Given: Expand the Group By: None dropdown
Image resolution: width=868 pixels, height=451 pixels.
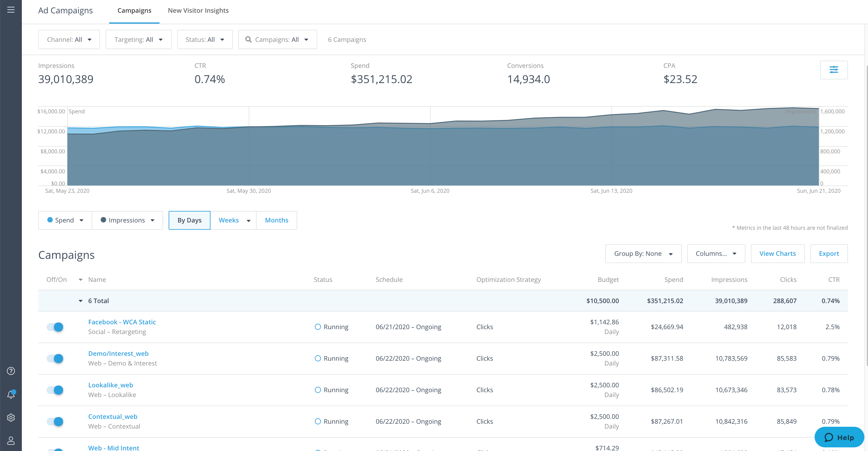Looking at the screenshot, I should [x=643, y=254].
